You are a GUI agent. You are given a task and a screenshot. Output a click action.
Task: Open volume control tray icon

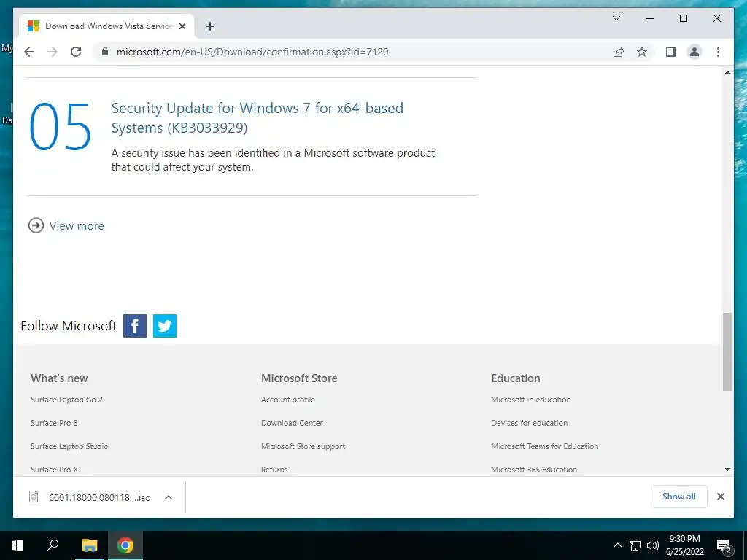click(652, 545)
